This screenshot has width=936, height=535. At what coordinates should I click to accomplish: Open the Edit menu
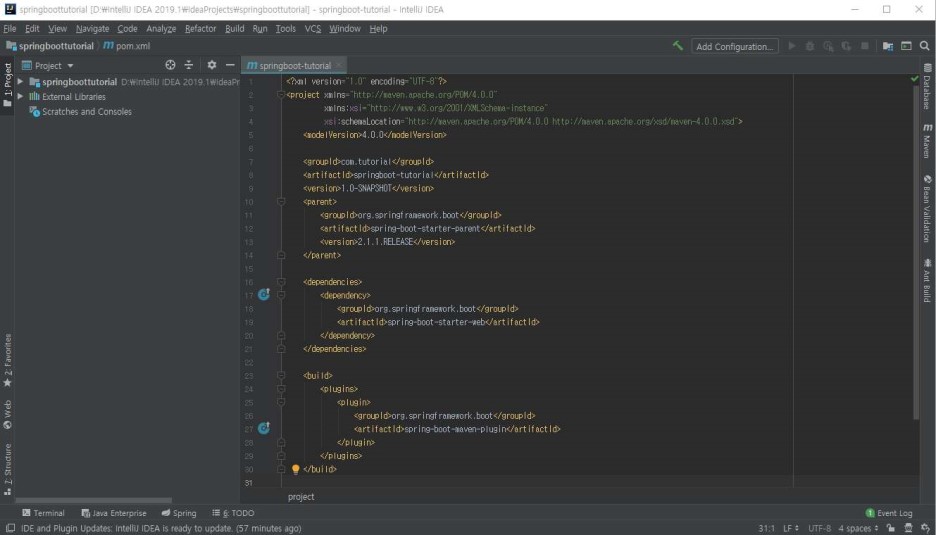[32, 29]
